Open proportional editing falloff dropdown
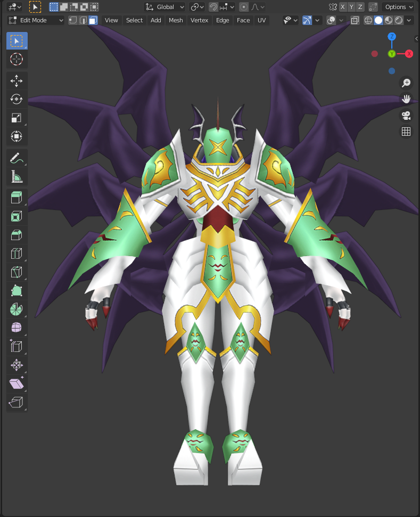The width and height of the screenshot is (420, 517). tap(258, 7)
